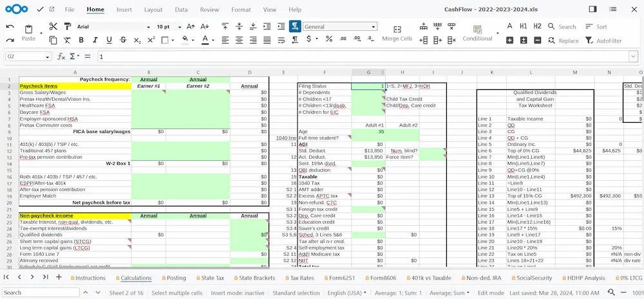Viewport: 644px width, 299px height.
Task: Jump to last sheet tab arrow
Action: click(x=46, y=277)
